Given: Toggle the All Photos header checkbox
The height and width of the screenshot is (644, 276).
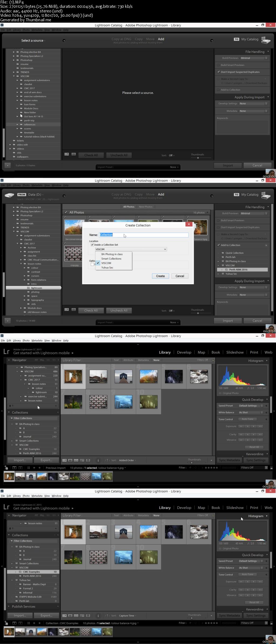Looking at the screenshot, I should (66, 212).
